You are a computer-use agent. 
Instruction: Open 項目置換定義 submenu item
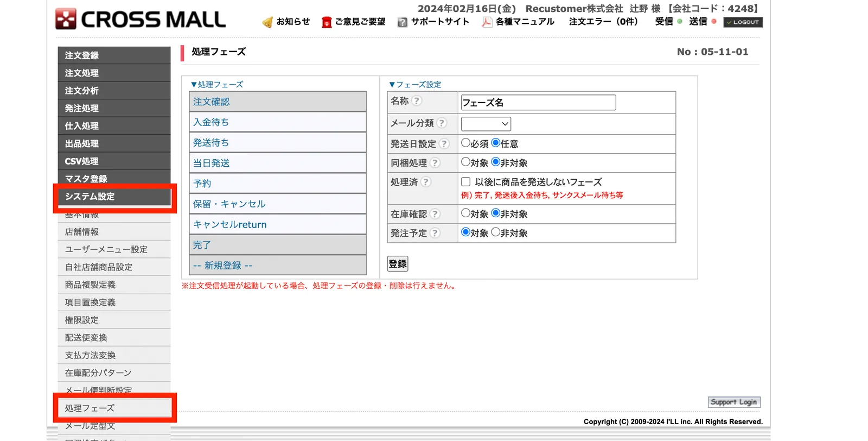coord(114,303)
